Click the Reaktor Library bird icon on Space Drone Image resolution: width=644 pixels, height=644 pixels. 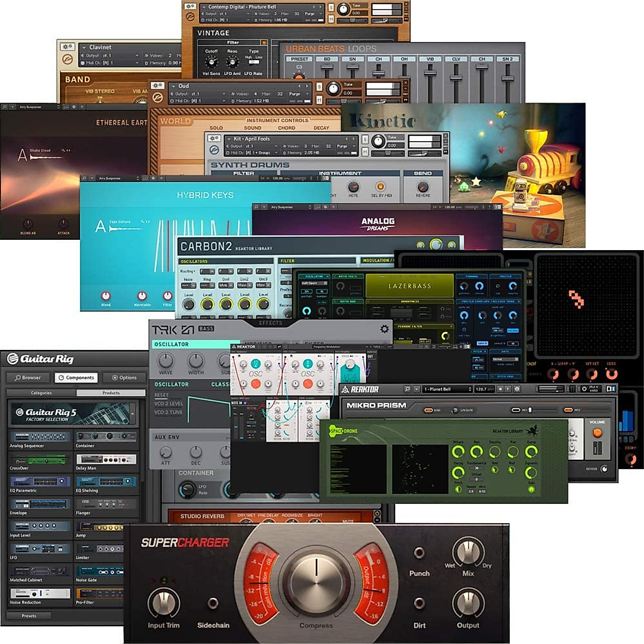(531, 431)
